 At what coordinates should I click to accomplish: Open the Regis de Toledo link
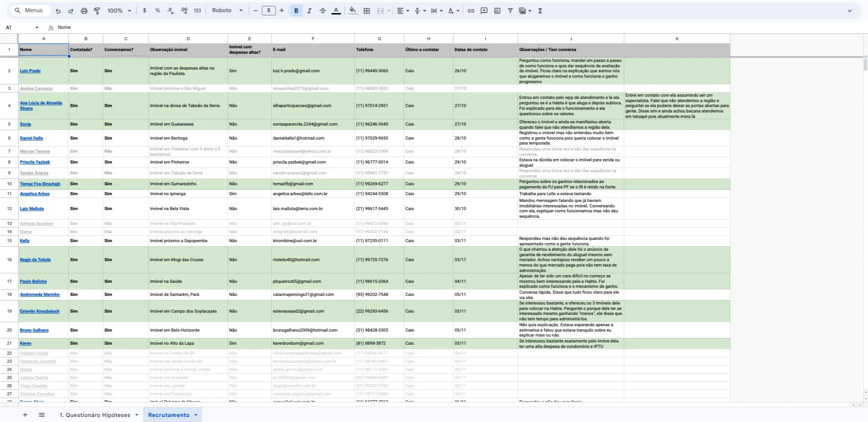point(35,260)
